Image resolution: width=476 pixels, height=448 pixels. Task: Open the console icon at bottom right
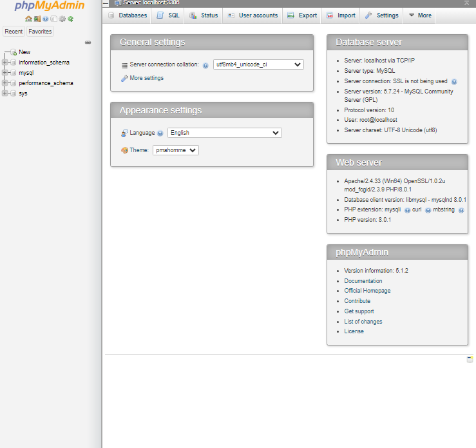(470, 360)
